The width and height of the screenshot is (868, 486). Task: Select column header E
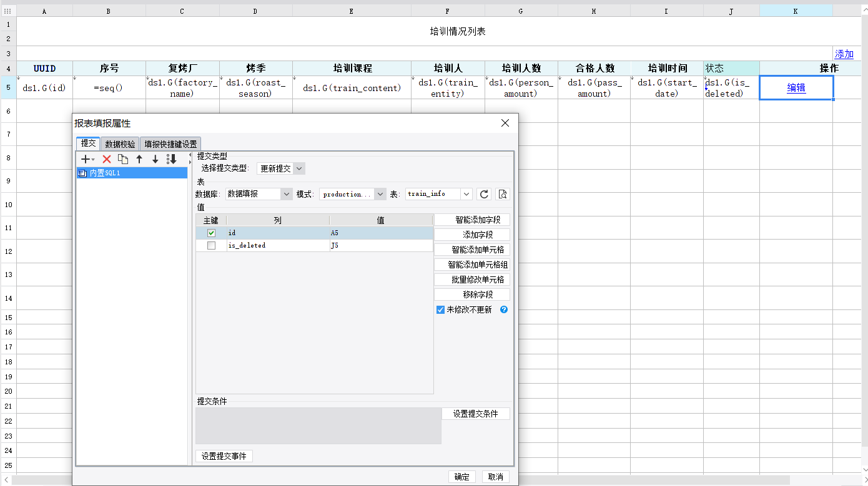[352, 11]
